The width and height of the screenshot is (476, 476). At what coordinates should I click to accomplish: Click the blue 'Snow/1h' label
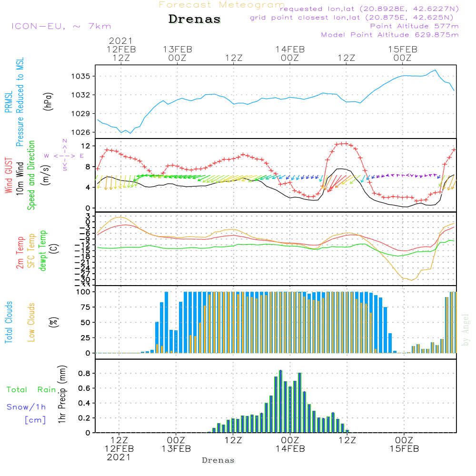click(26, 407)
